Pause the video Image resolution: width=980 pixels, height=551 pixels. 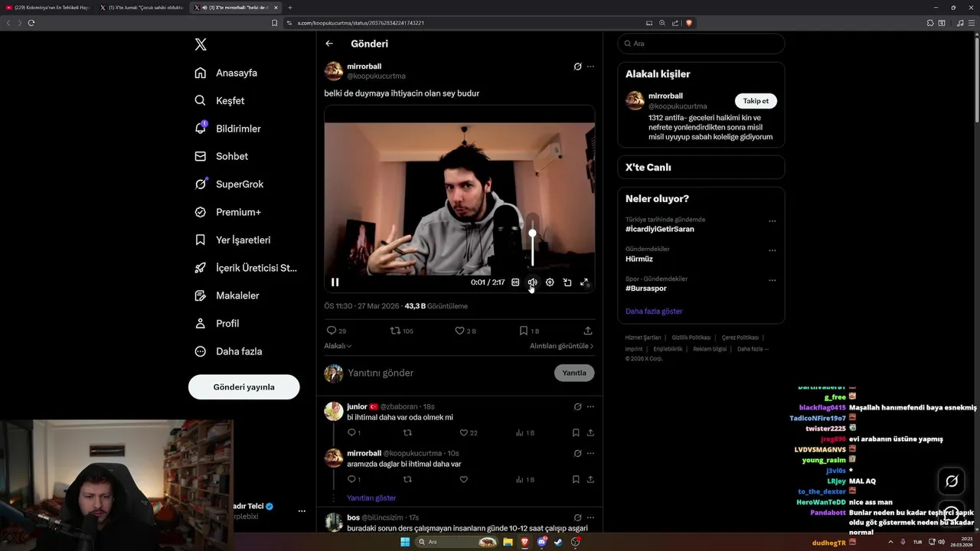point(335,282)
